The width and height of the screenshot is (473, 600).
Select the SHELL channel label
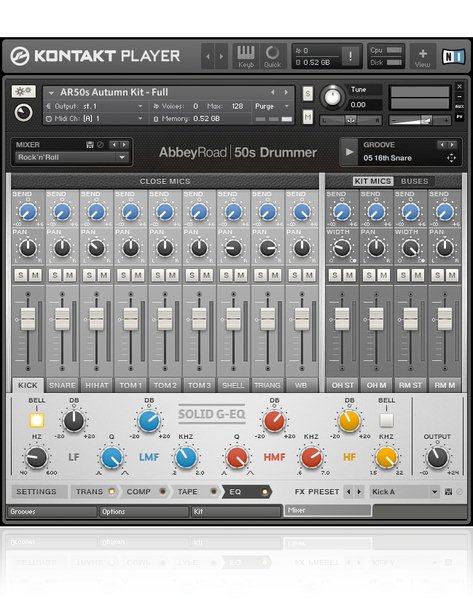click(x=233, y=385)
